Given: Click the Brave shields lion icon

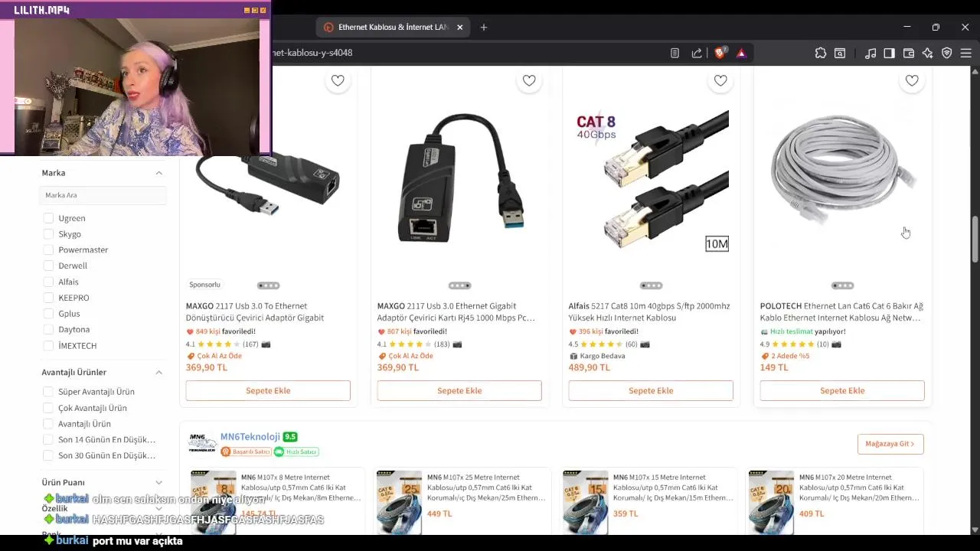Looking at the screenshot, I should [720, 53].
